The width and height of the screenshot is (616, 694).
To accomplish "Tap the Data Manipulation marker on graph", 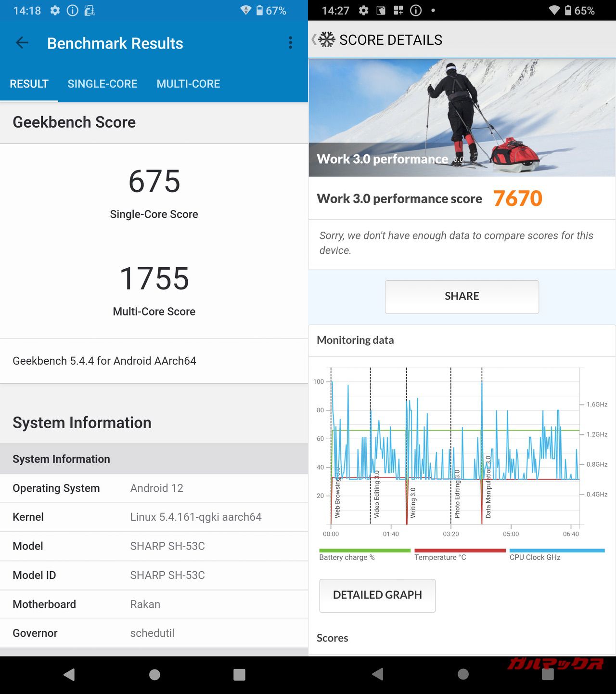I will coord(488,486).
